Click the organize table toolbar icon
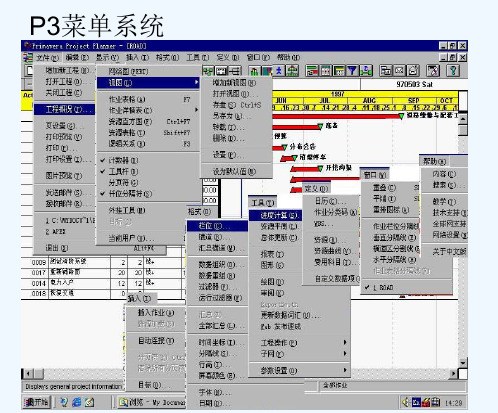Screen dimensions: 498x413 (339, 71)
